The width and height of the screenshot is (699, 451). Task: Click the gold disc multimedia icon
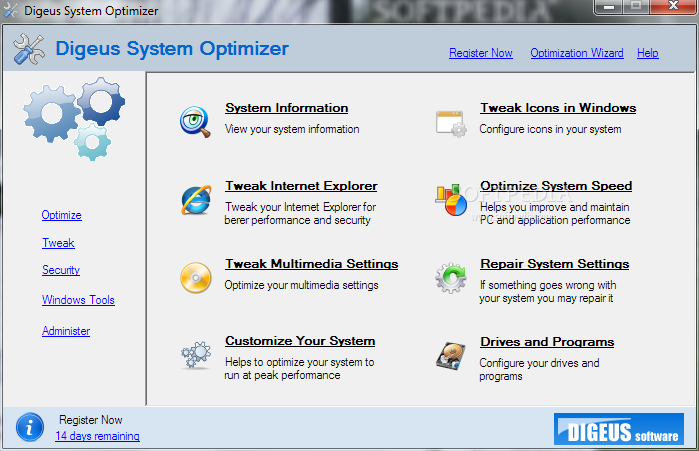click(x=196, y=278)
